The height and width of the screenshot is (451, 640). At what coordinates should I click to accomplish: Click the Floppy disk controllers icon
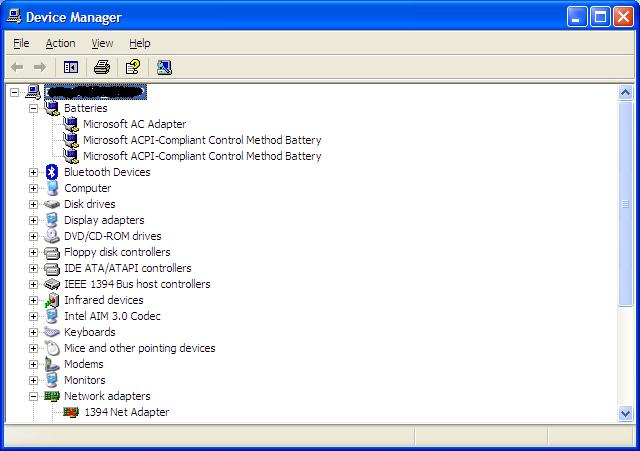tap(52, 252)
